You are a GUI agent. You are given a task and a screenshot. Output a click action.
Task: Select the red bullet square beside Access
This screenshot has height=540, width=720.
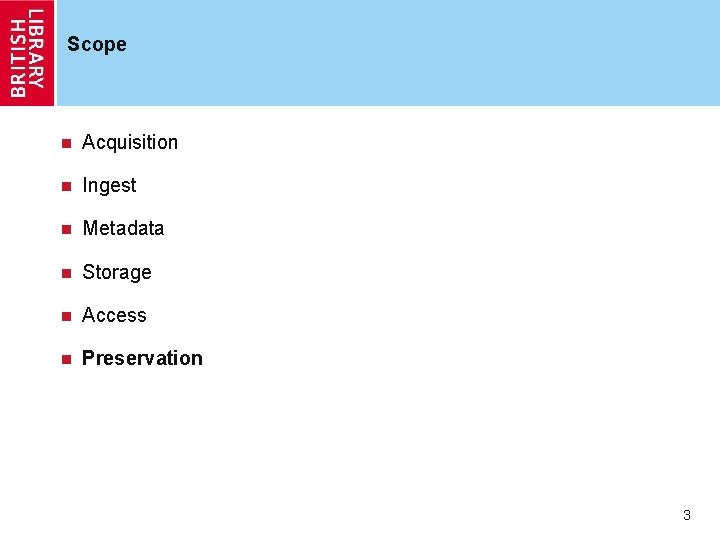[64, 316]
